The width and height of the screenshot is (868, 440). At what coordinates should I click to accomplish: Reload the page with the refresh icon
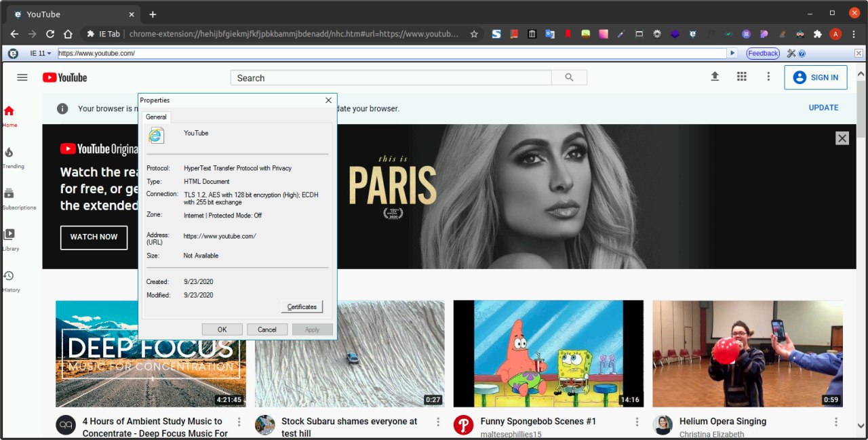point(50,34)
